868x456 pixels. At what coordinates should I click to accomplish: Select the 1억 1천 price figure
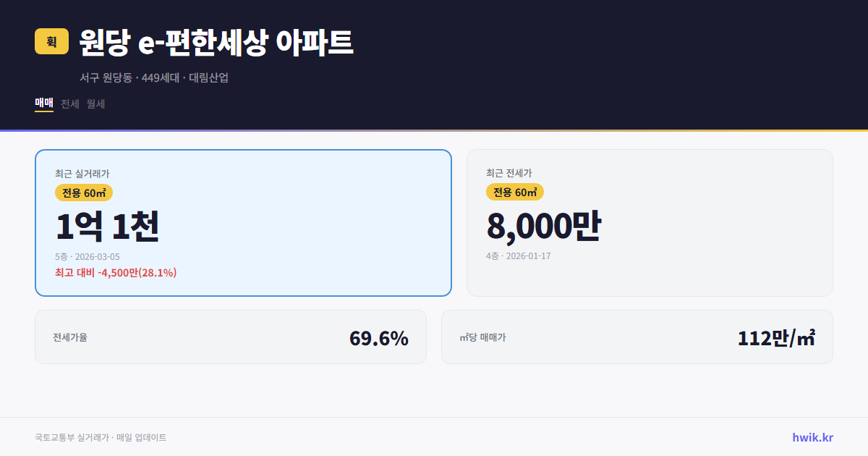(x=109, y=225)
